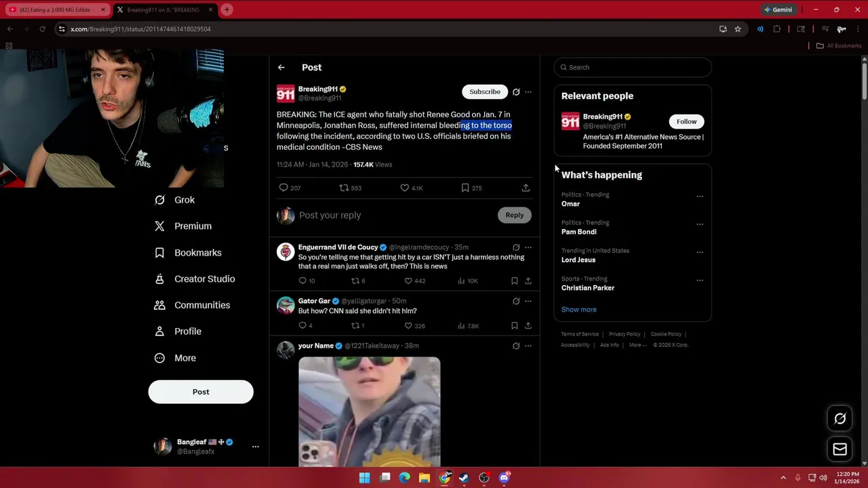Share Gator Gar's reply

(528, 326)
